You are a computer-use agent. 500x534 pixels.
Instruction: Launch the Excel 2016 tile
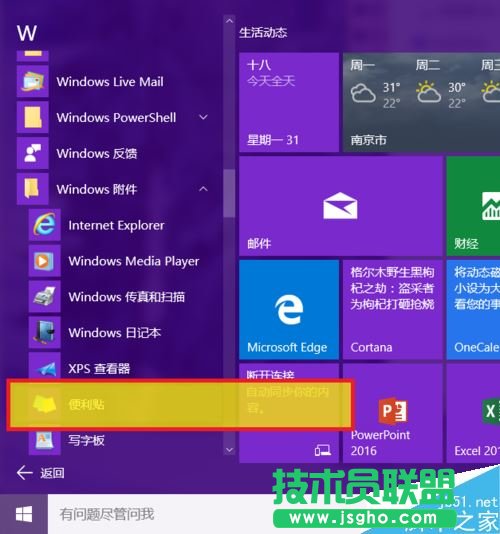[x=473, y=413]
